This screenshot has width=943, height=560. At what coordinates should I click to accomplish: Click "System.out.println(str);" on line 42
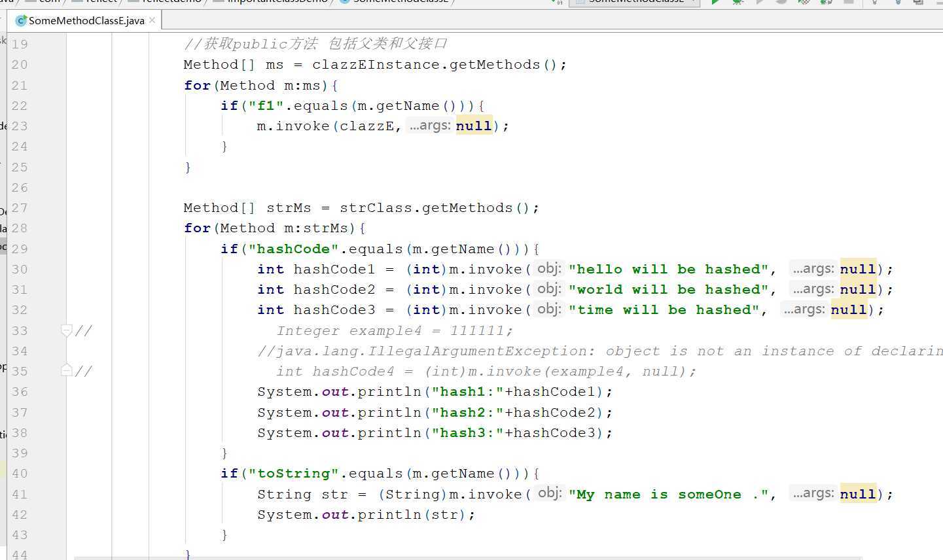tap(366, 514)
